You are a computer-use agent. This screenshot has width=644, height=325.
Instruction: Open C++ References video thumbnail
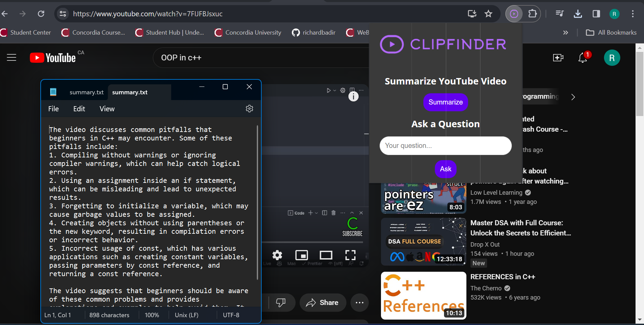424,295
